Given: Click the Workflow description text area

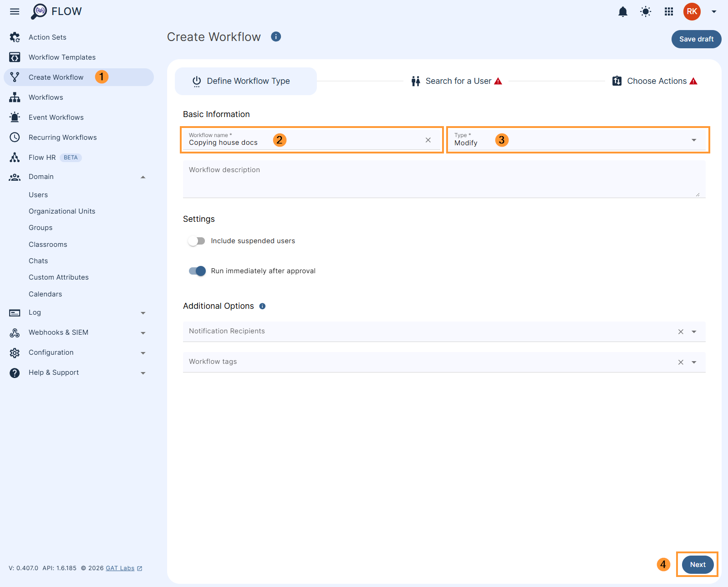Looking at the screenshot, I should click(444, 179).
